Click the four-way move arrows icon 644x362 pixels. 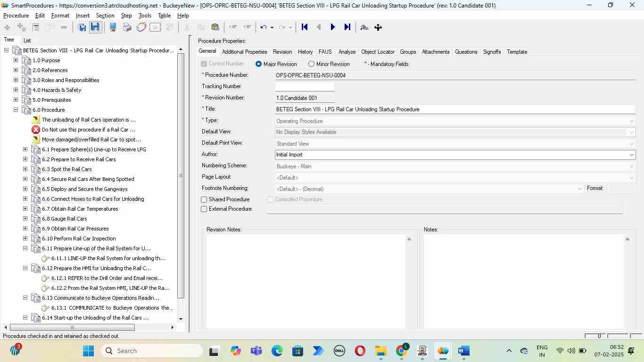(x=378, y=27)
